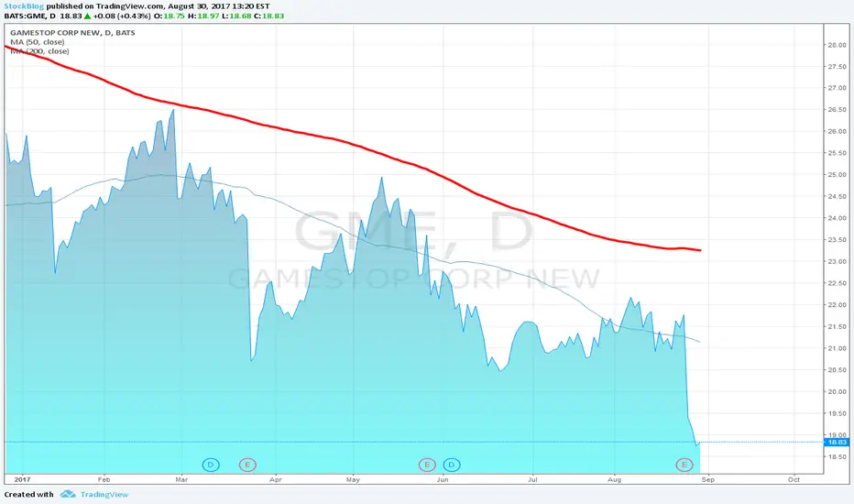Click the Aug time axis label

(614, 479)
